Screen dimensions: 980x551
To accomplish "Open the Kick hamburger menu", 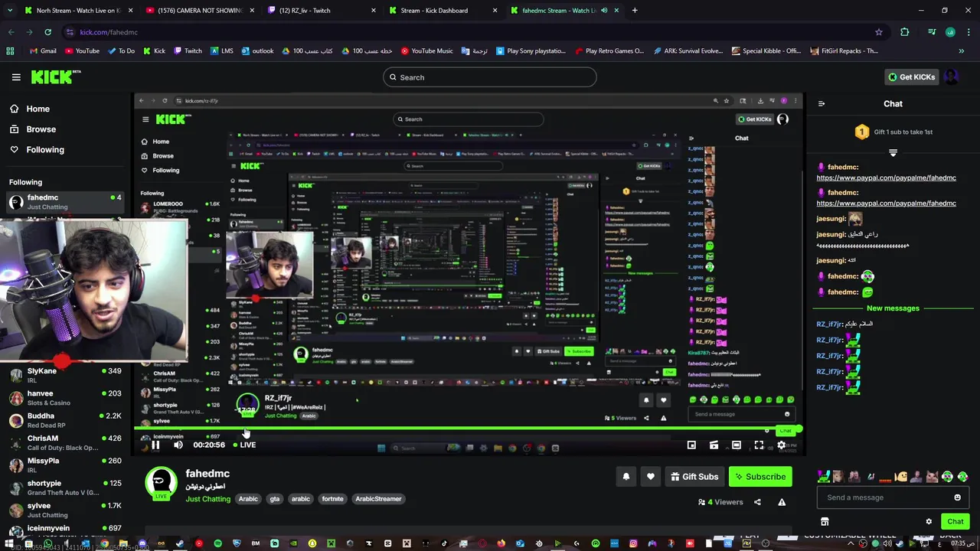I will (x=16, y=77).
